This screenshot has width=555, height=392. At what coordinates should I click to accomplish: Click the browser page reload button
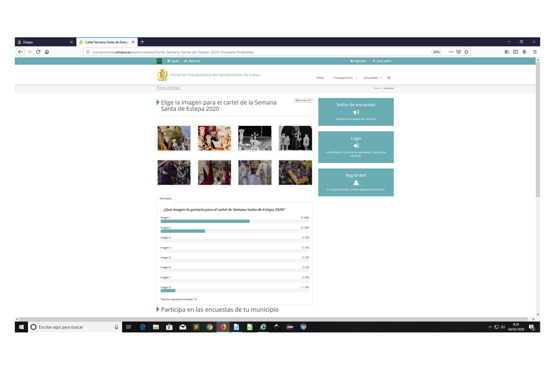click(38, 52)
